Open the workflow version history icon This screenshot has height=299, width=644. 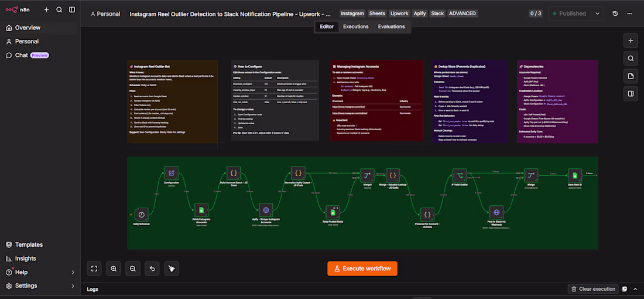(615, 13)
